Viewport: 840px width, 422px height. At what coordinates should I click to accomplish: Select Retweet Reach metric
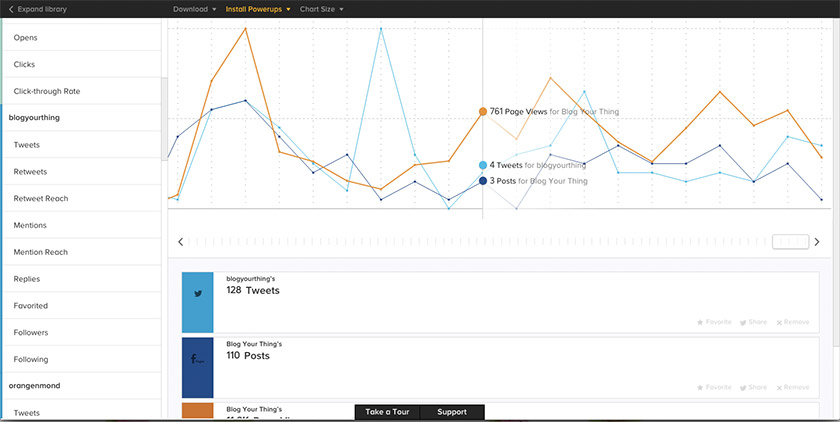[x=82, y=198]
